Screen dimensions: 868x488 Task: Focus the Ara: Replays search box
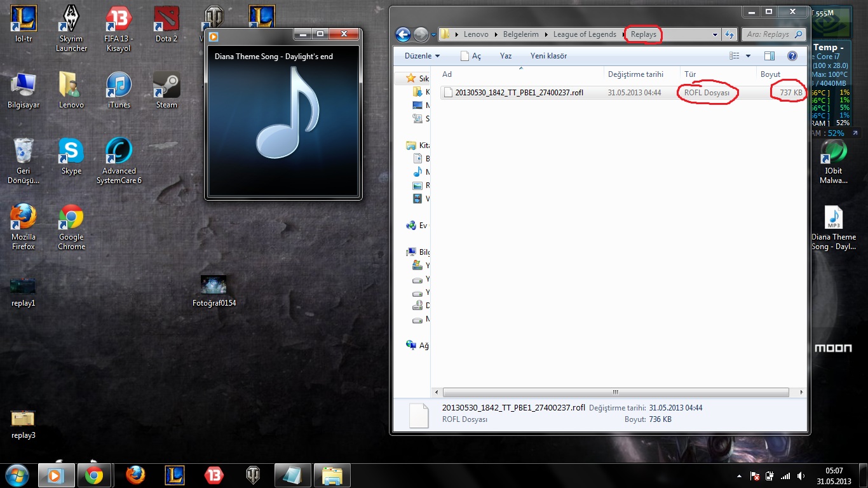773,34
